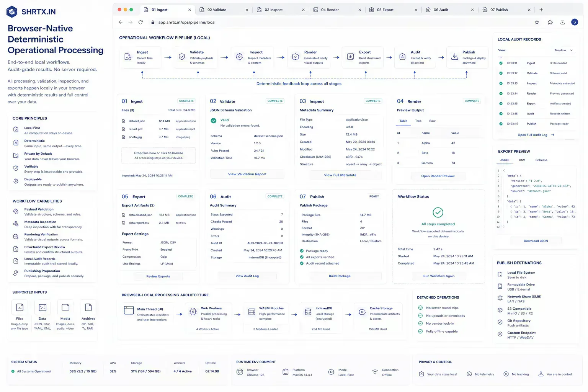The image size is (588, 392).
Task: Click View Full Metadata button
Action: point(340,175)
